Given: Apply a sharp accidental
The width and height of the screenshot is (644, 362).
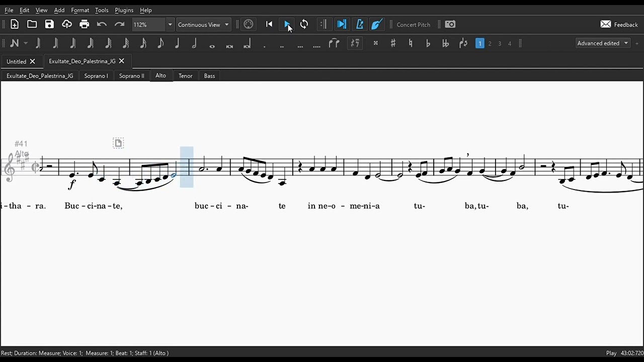Looking at the screenshot, I should [x=393, y=43].
